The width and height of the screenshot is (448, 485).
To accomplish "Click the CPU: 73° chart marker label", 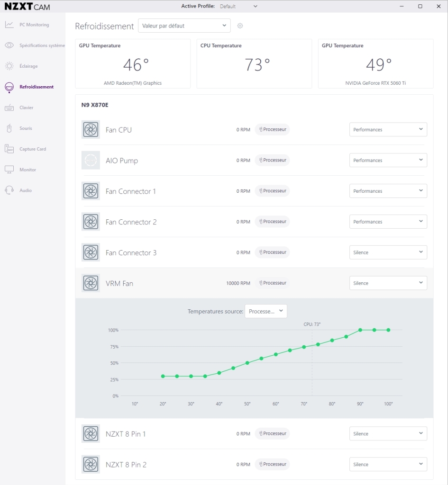I will click(x=312, y=324).
